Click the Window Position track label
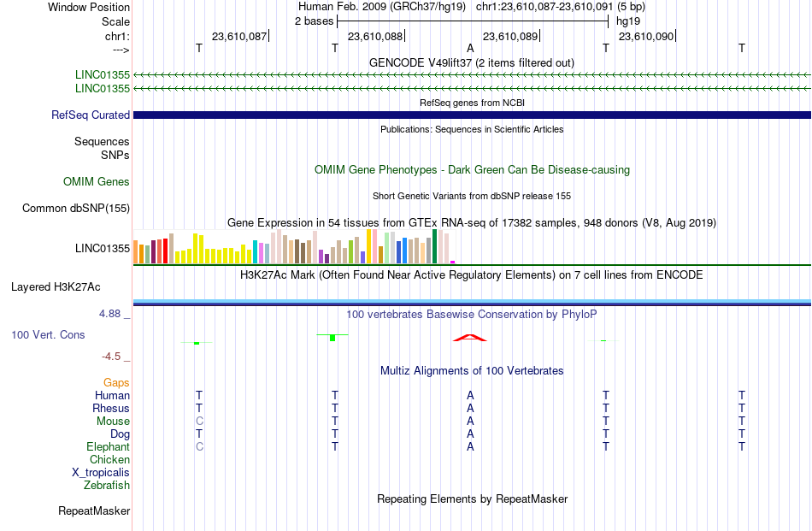 89,7
